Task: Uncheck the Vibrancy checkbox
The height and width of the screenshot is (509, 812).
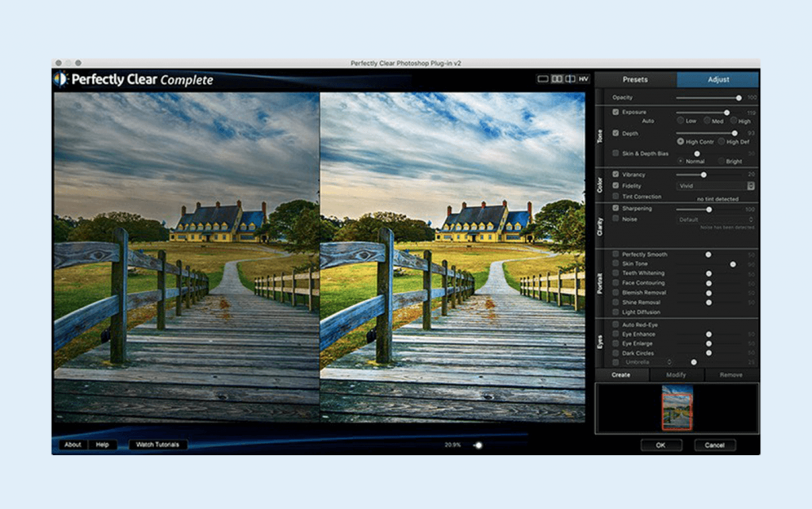Action: click(615, 174)
